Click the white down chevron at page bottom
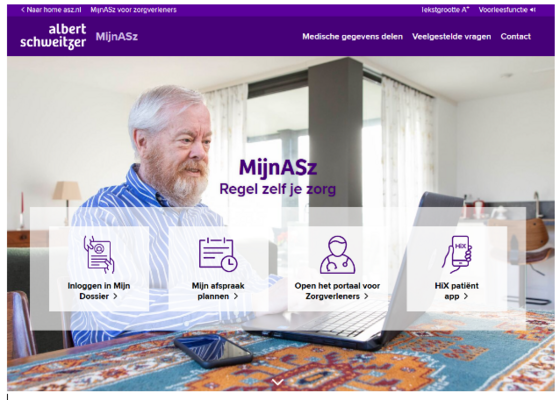560x400 pixels. pos(278,382)
